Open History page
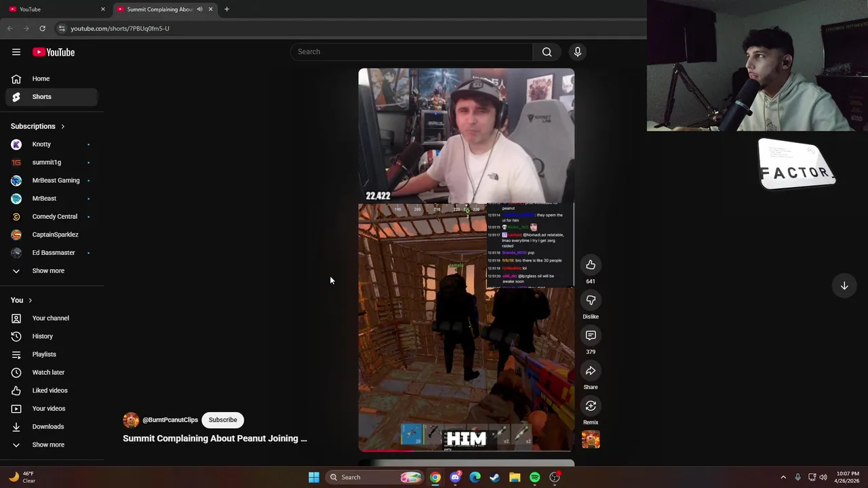 [52, 336]
